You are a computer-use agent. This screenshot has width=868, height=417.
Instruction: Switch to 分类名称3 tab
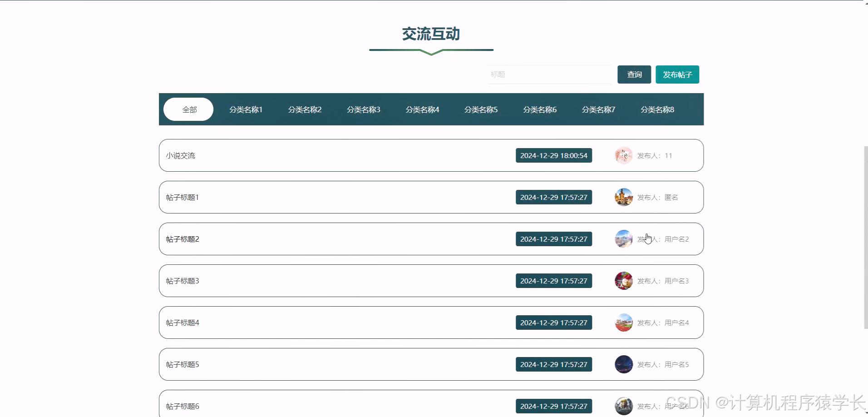363,109
